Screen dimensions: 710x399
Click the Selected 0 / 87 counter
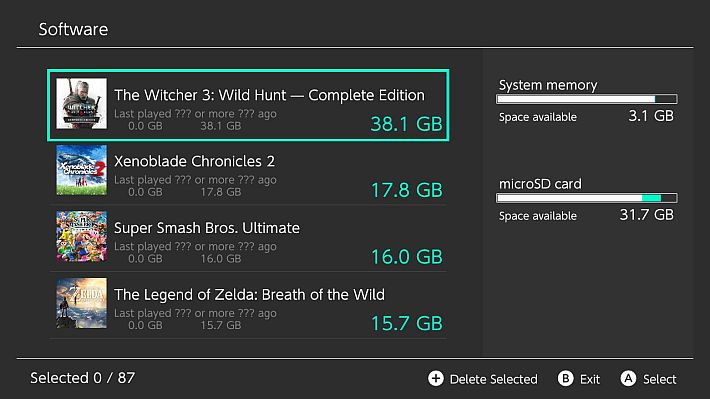82,378
